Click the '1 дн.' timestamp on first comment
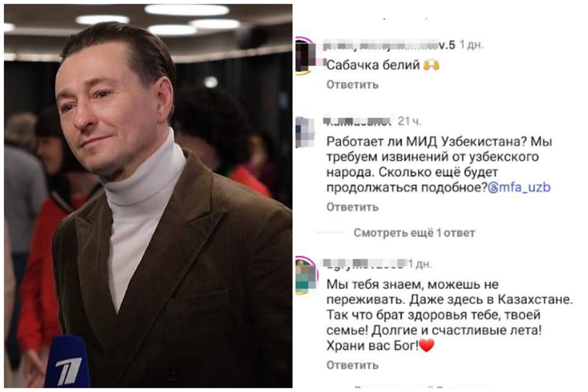 coord(472,45)
